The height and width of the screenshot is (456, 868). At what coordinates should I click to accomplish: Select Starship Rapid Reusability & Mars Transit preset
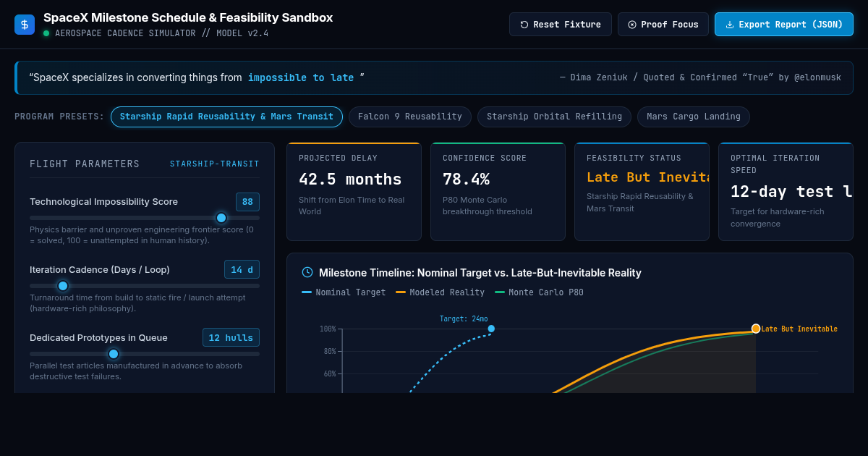click(226, 117)
